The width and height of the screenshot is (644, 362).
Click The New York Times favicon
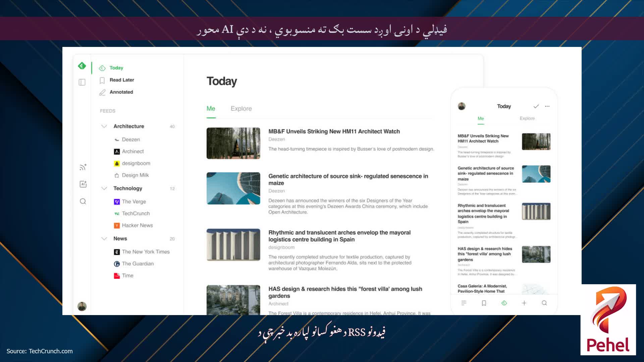(117, 252)
